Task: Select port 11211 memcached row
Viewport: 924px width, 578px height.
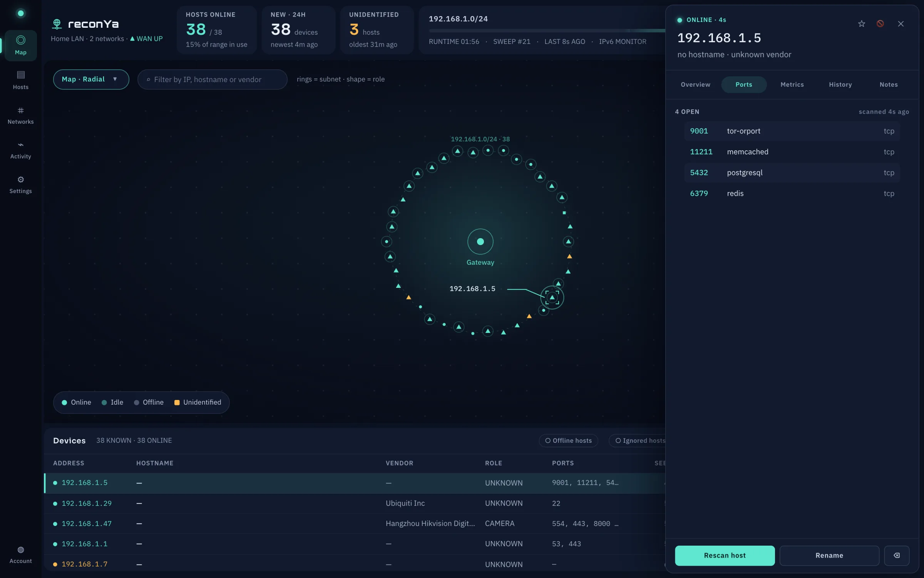Action: (x=792, y=152)
